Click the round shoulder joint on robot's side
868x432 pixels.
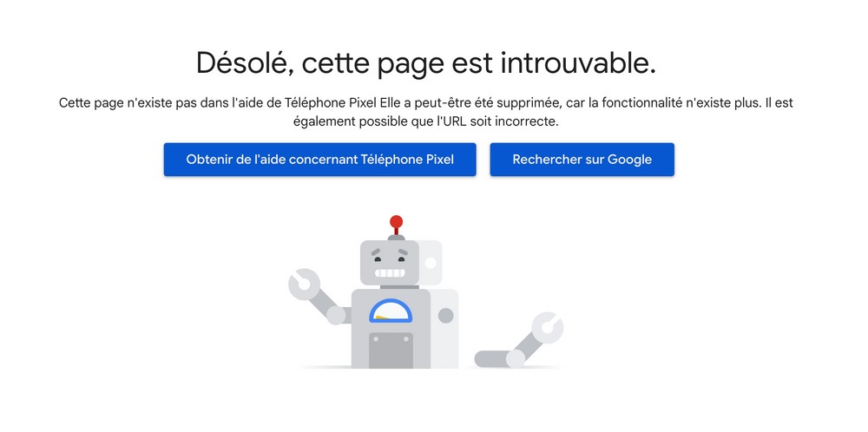click(445, 316)
